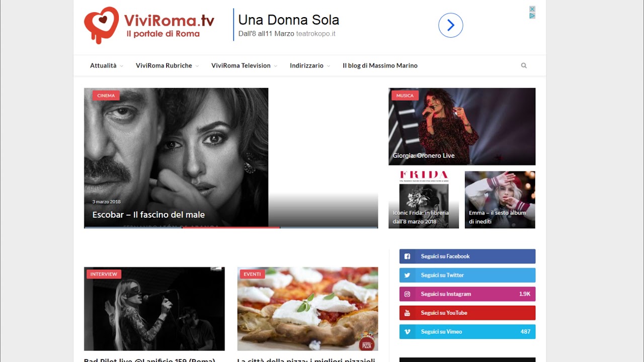Click the blue arrow circle in the ad
644x362 pixels.
click(x=451, y=25)
